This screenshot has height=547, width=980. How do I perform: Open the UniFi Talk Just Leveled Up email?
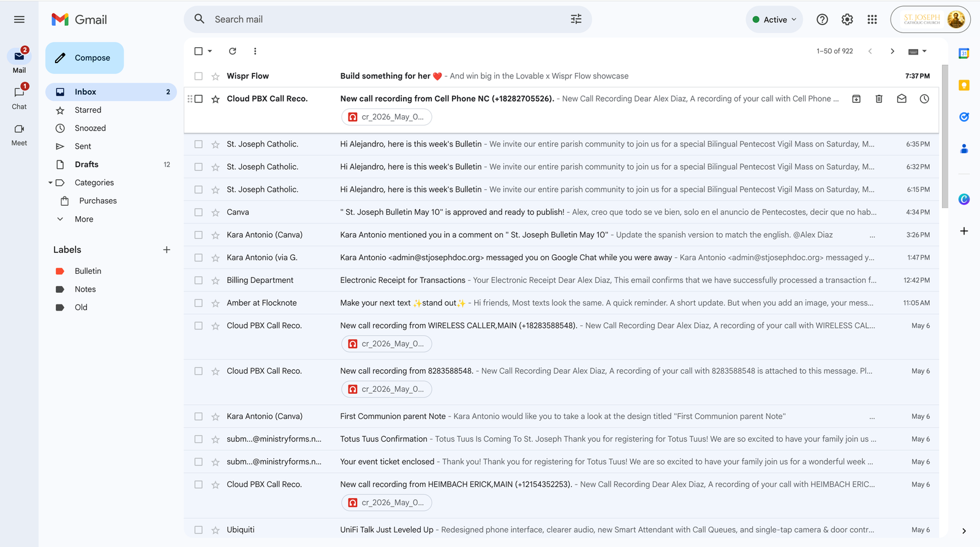coord(561,530)
